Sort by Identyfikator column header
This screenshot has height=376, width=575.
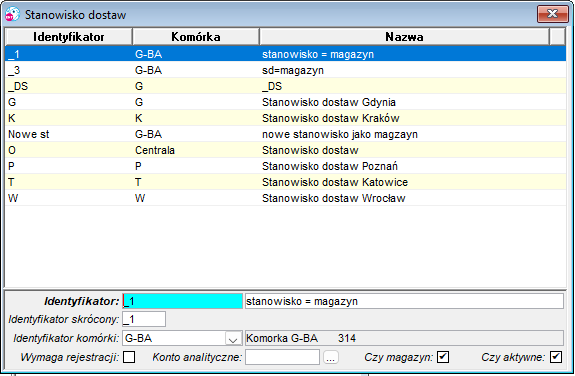[69, 37]
